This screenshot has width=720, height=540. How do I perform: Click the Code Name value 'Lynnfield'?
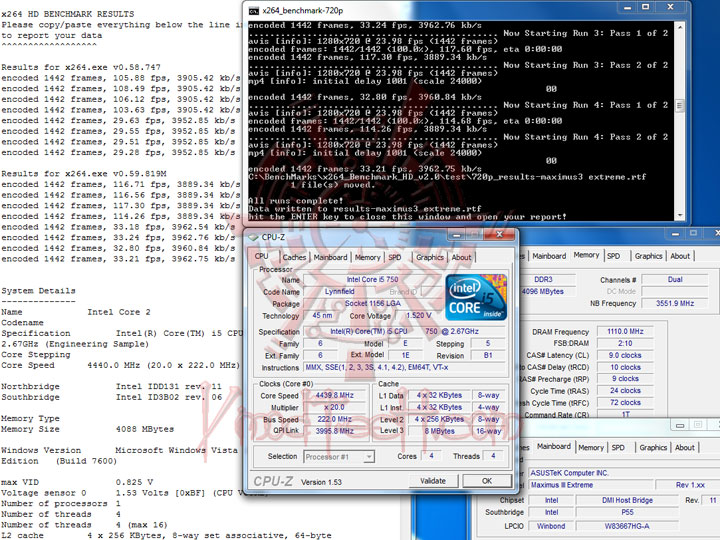[339, 292]
